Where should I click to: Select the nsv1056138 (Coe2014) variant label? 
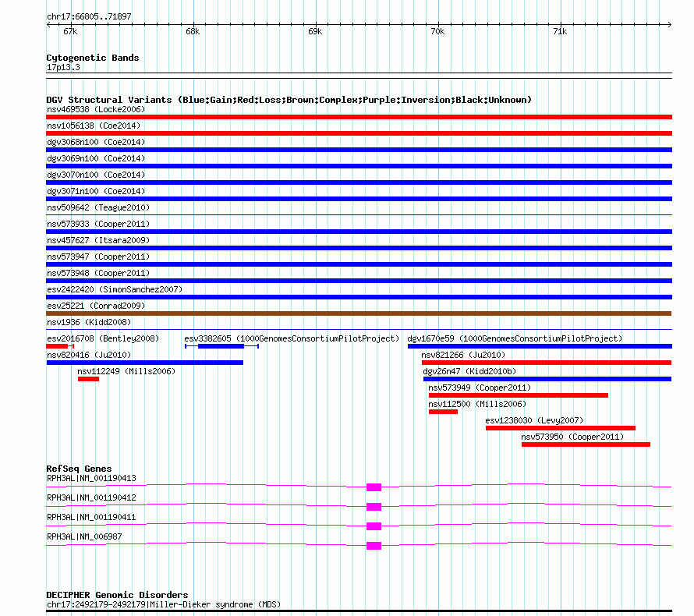(x=94, y=126)
